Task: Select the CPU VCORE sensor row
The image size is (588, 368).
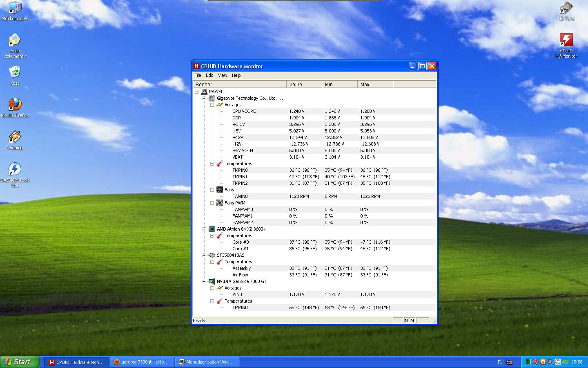Action: tap(244, 111)
